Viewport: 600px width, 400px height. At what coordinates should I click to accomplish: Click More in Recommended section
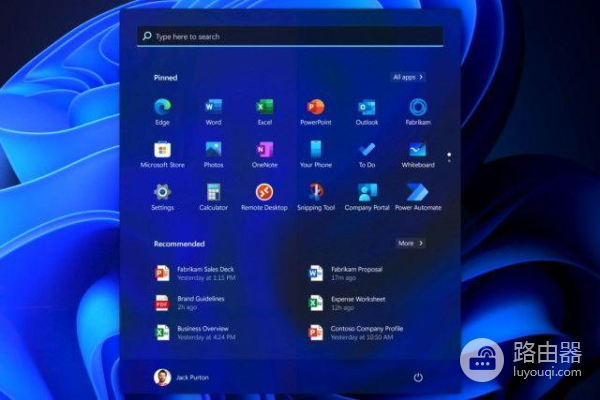click(410, 243)
